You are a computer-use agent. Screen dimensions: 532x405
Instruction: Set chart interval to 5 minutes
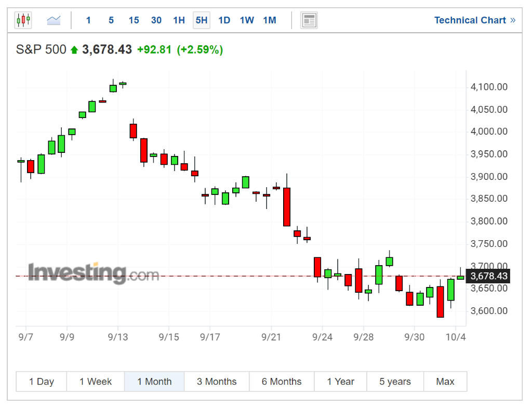(111, 20)
